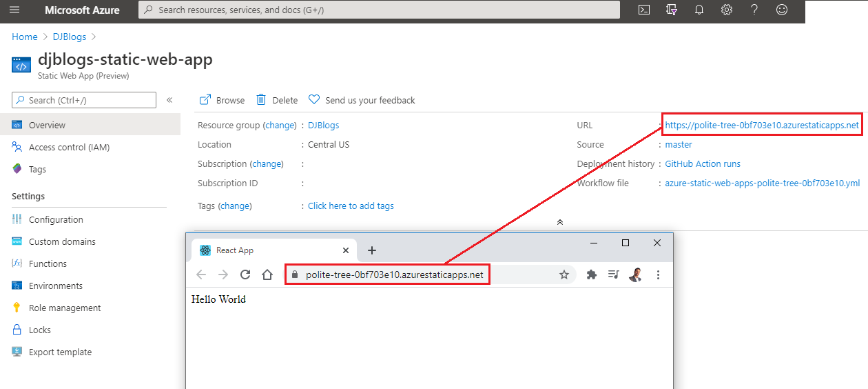Maximize the Chrome window
The height and width of the screenshot is (389, 868).
626,243
